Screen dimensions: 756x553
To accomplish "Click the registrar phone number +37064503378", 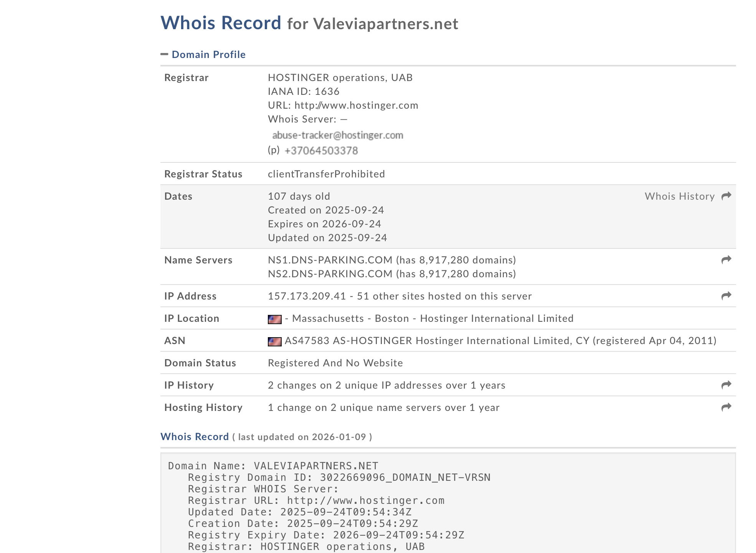I will click(x=321, y=151).
